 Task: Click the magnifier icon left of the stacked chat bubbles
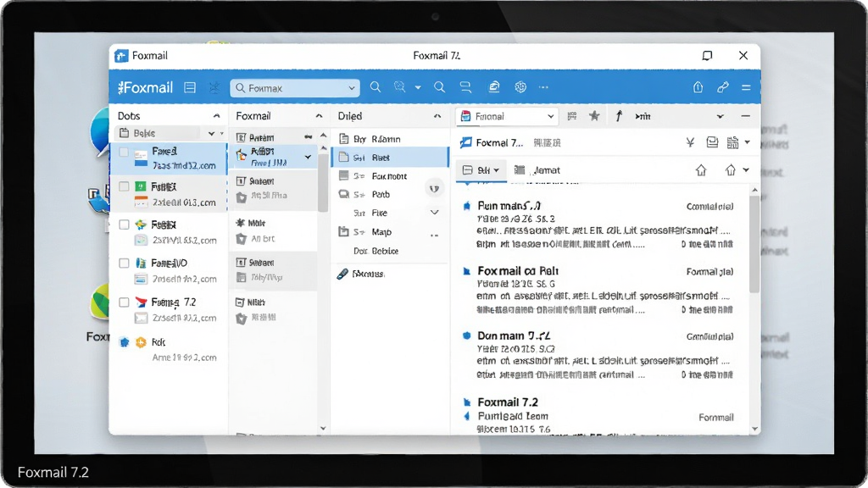[440, 87]
